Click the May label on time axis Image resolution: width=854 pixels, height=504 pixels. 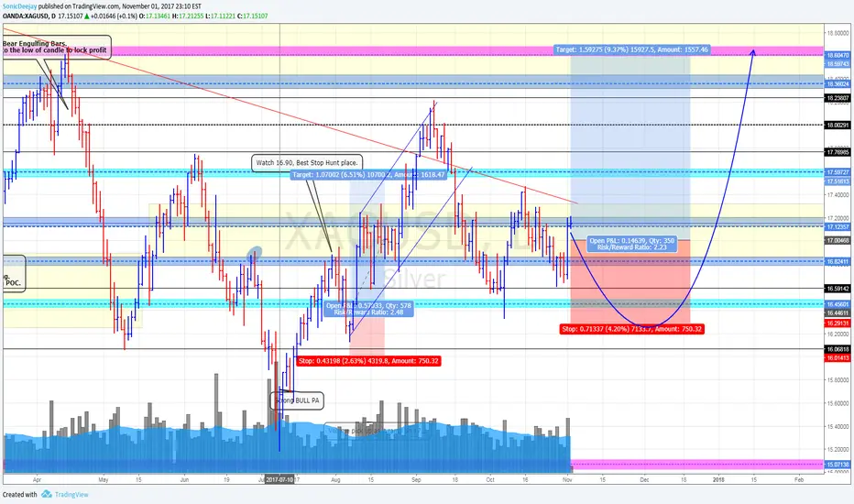(104, 480)
